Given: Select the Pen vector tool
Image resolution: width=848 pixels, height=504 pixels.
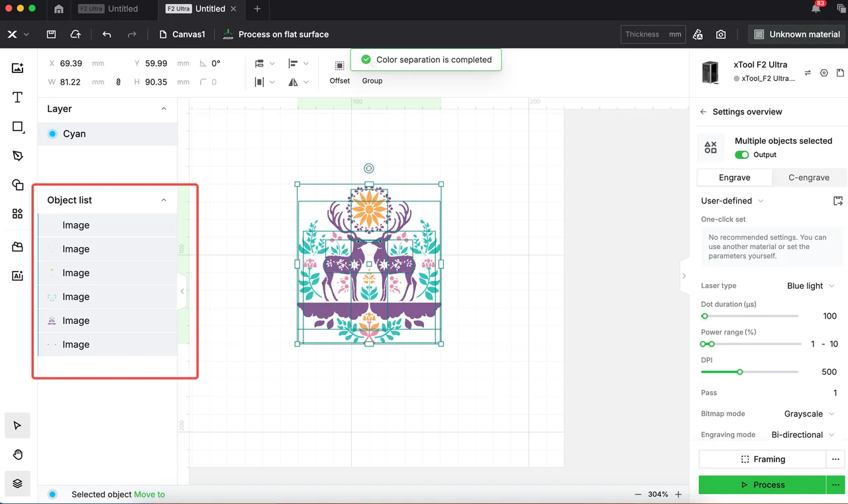Looking at the screenshot, I should tap(17, 156).
